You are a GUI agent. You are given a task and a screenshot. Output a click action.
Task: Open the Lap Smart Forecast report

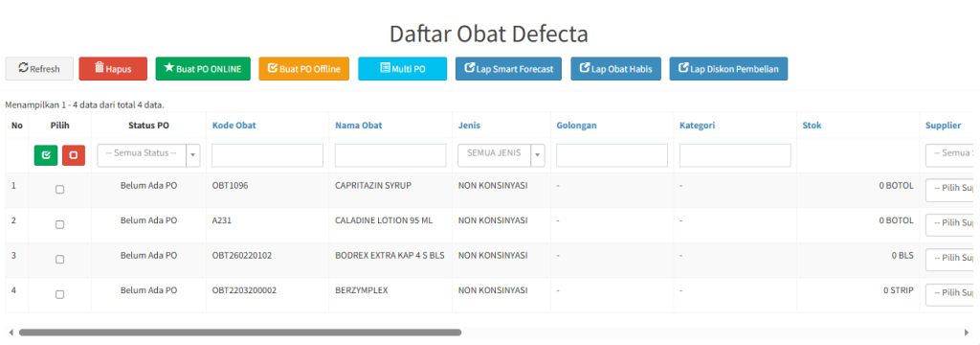click(509, 69)
